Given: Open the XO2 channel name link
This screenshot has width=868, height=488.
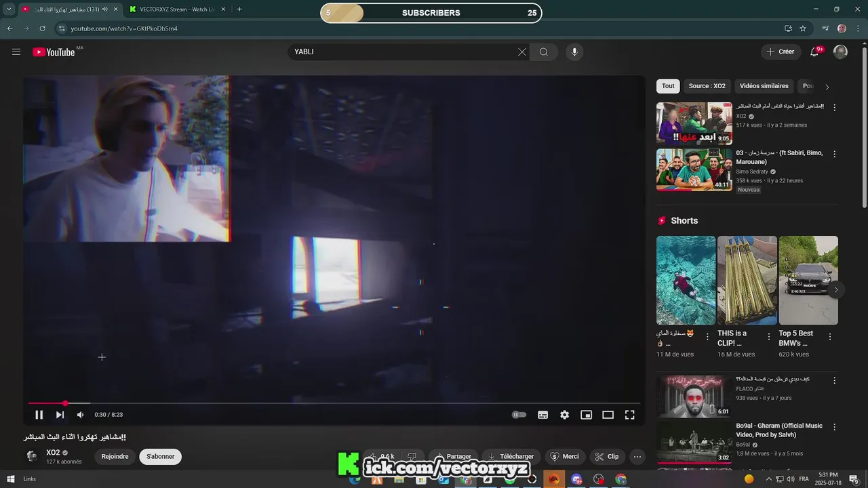Looking at the screenshot, I should tap(53, 453).
